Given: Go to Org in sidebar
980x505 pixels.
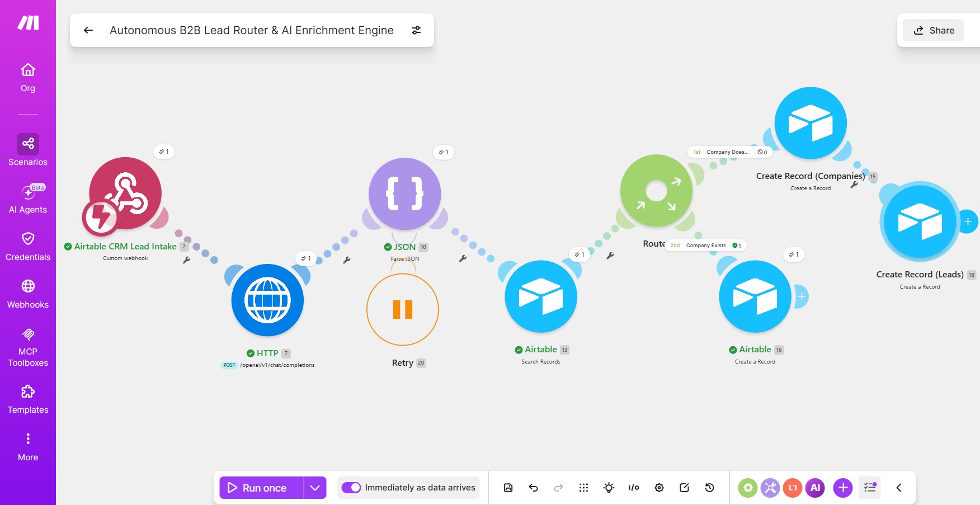Looking at the screenshot, I should click(28, 78).
